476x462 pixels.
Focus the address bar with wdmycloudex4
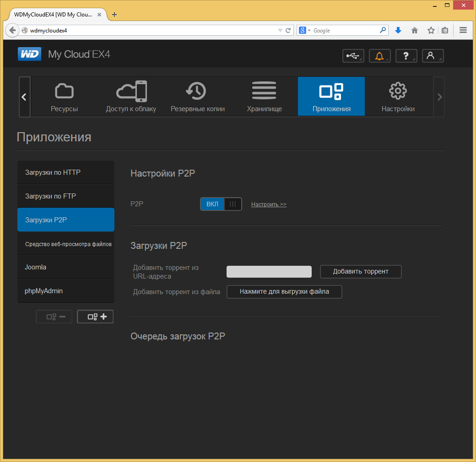click(152, 30)
